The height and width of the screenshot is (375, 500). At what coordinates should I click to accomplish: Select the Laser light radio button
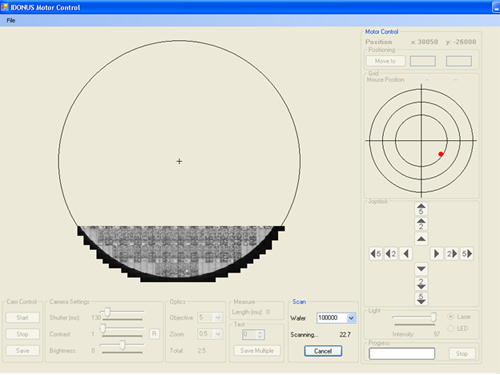(451, 316)
